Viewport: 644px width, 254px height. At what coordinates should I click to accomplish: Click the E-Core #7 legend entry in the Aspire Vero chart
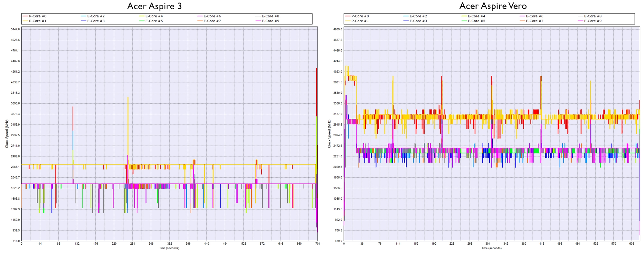532,21
